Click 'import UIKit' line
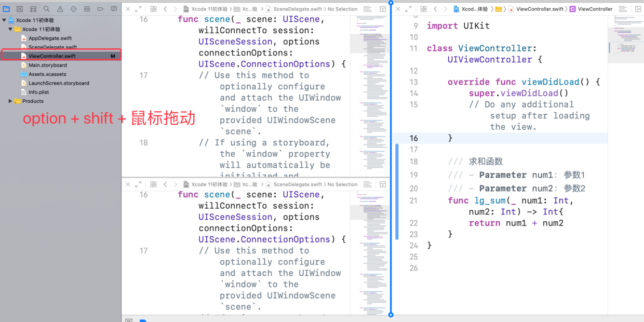Image resolution: width=644 pixels, height=322 pixels. point(458,26)
